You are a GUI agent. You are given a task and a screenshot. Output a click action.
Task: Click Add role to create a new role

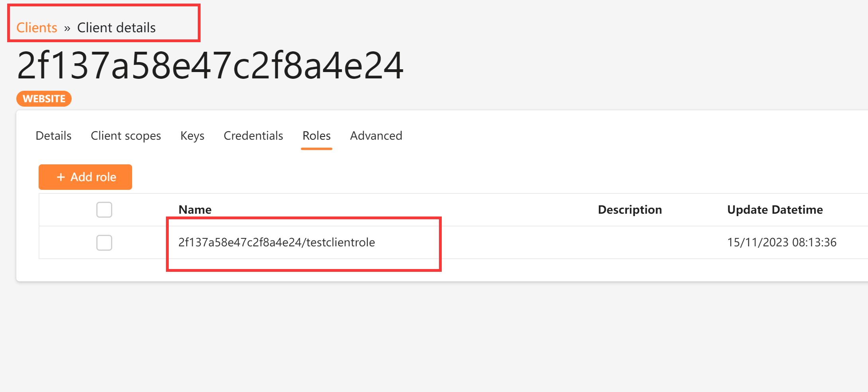(85, 177)
